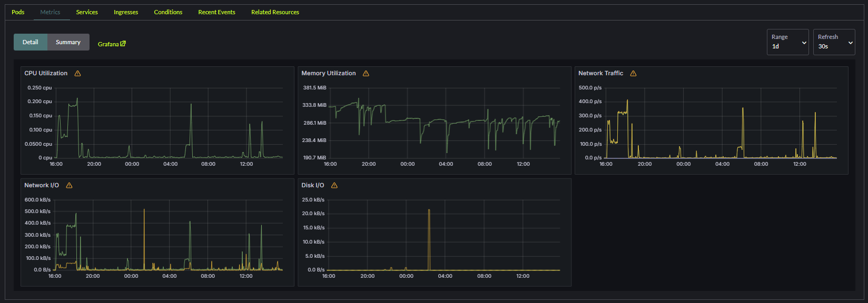The image size is (868, 303).
Task: Open the Ingresses tab
Action: tap(126, 12)
